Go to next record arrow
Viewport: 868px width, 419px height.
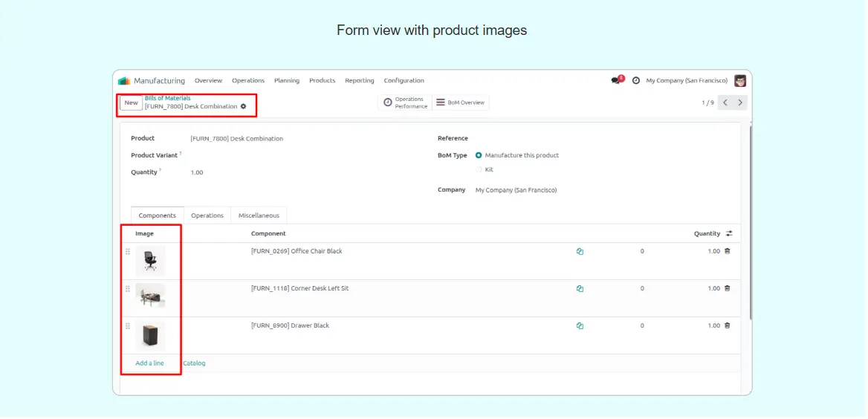point(740,103)
